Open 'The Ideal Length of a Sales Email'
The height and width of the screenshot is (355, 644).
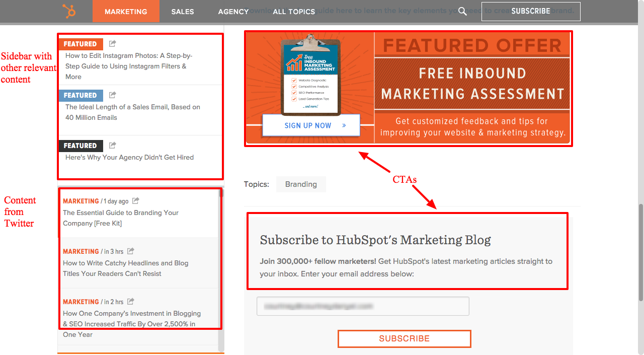[x=133, y=112]
